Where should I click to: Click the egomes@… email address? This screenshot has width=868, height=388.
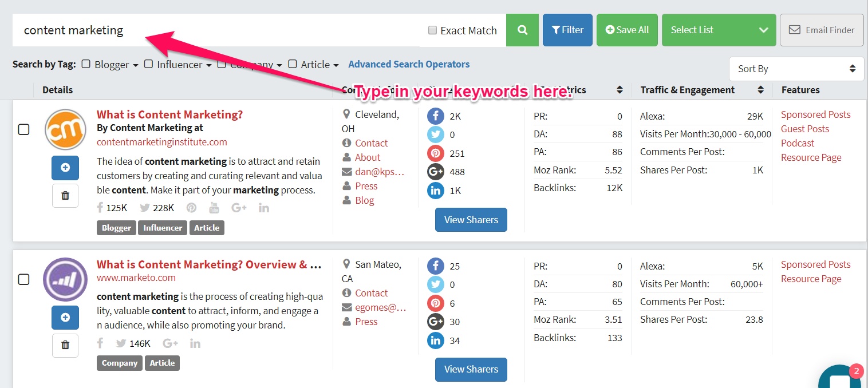381,307
